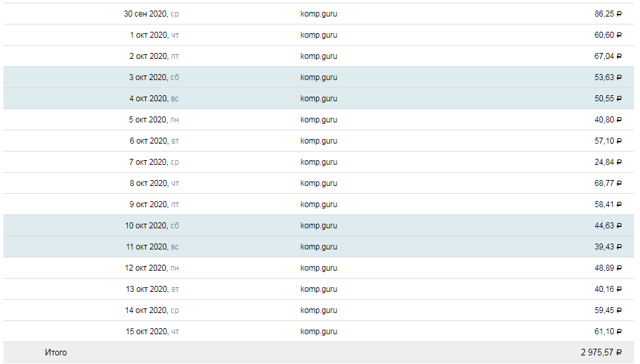Screen dimensions: 640x364
Task: Click the 57,10 ₽ amount
Action: [x=608, y=141]
